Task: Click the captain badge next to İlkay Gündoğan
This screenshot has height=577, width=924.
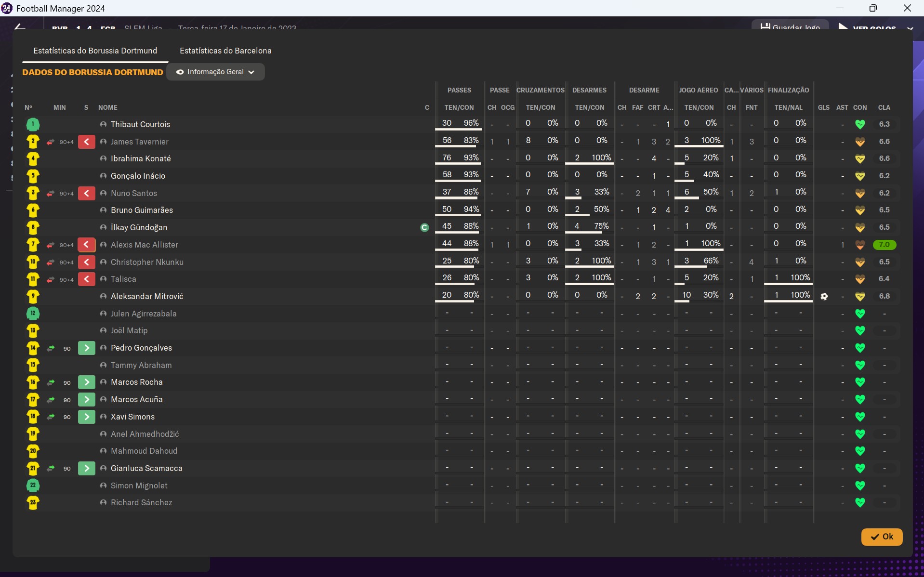Action: (424, 228)
